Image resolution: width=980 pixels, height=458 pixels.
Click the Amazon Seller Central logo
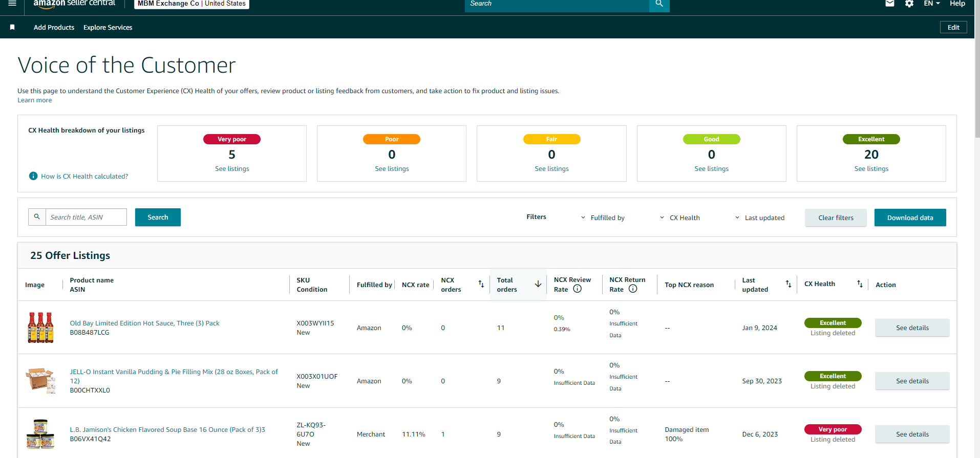point(74,4)
